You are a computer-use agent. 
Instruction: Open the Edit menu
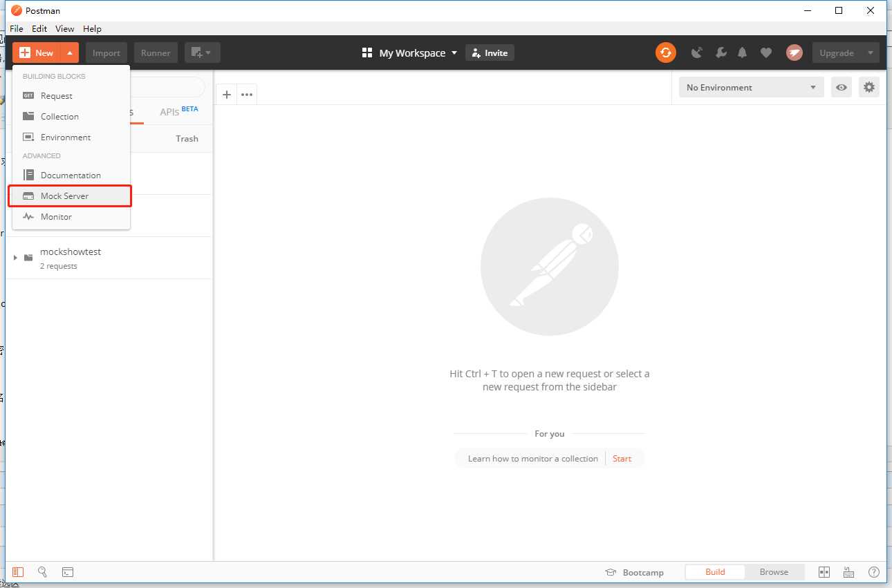pyautogui.click(x=39, y=28)
